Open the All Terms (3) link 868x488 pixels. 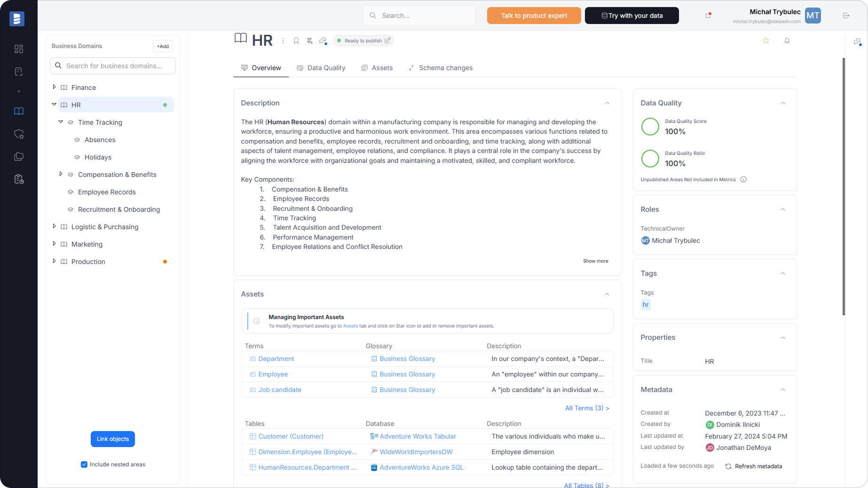pyautogui.click(x=587, y=408)
